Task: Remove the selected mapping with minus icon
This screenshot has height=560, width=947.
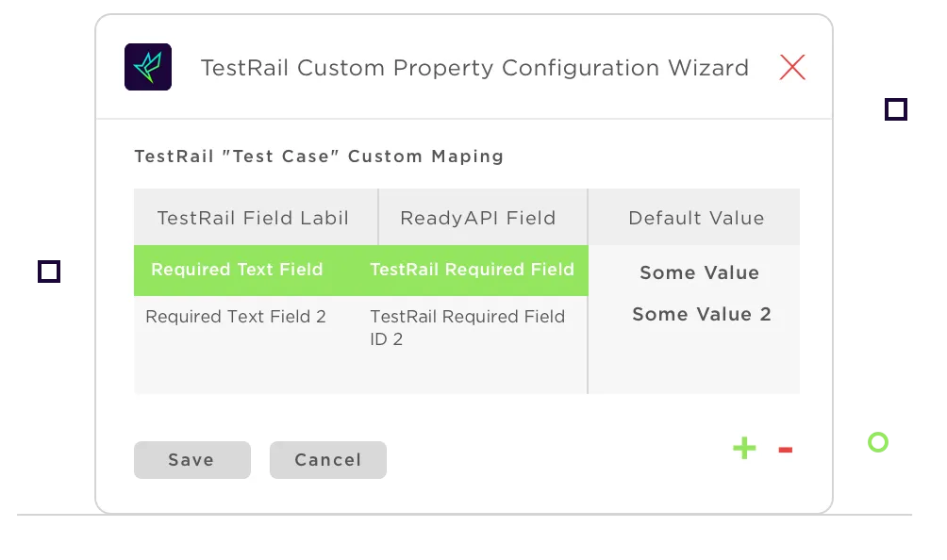Action: pos(785,450)
